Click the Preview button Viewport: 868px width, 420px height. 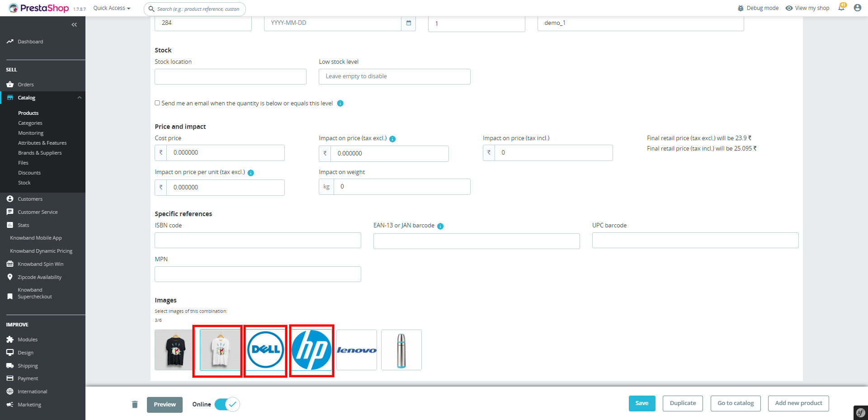(165, 405)
